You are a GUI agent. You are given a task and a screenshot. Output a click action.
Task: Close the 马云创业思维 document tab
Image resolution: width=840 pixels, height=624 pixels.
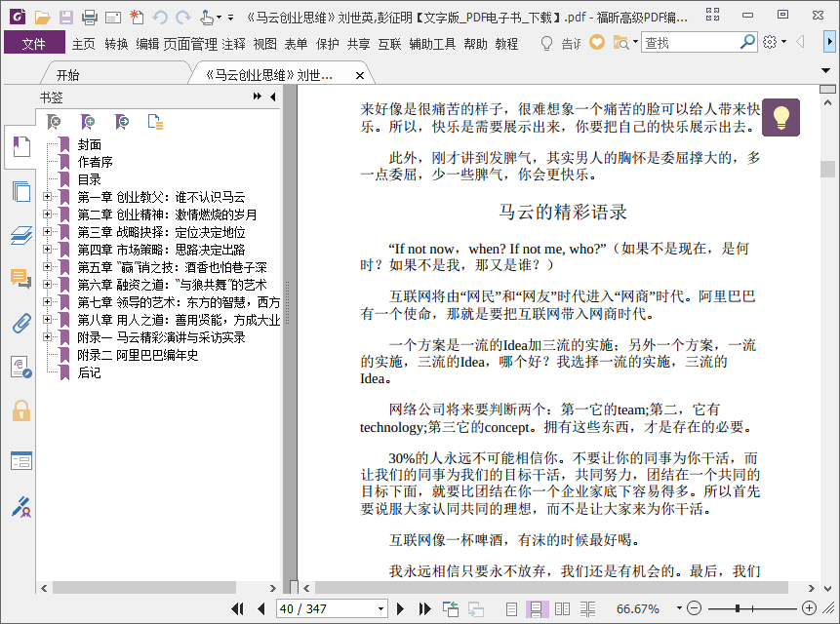tap(360, 76)
